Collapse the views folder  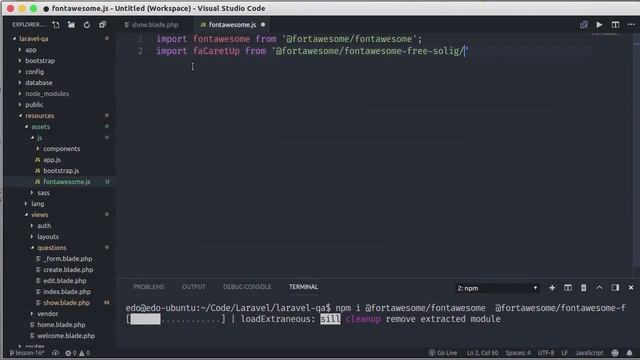click(40, 215)
